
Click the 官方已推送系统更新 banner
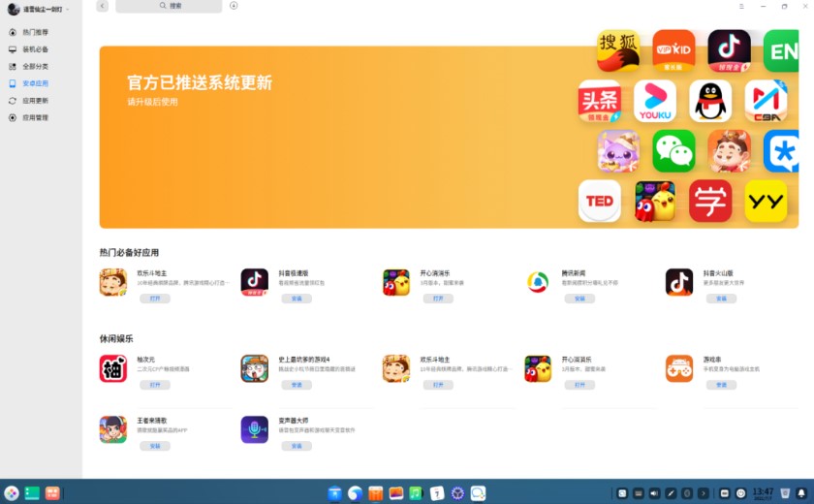point(449,137)
